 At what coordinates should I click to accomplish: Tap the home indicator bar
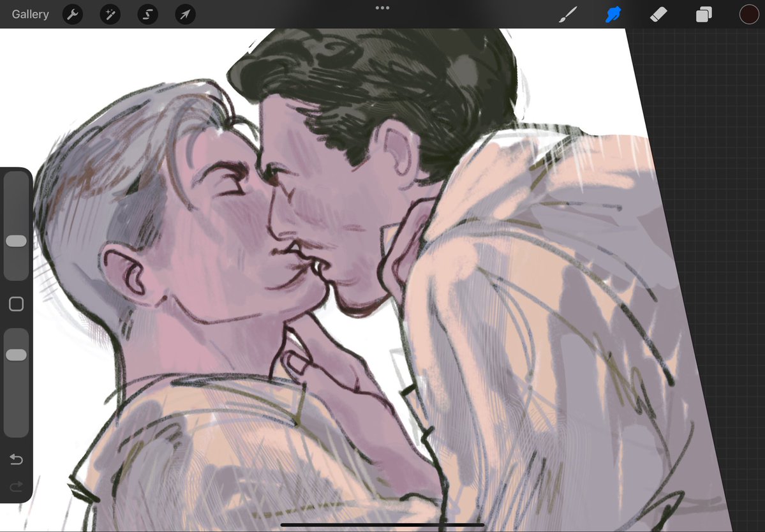(x=383, y=525)
